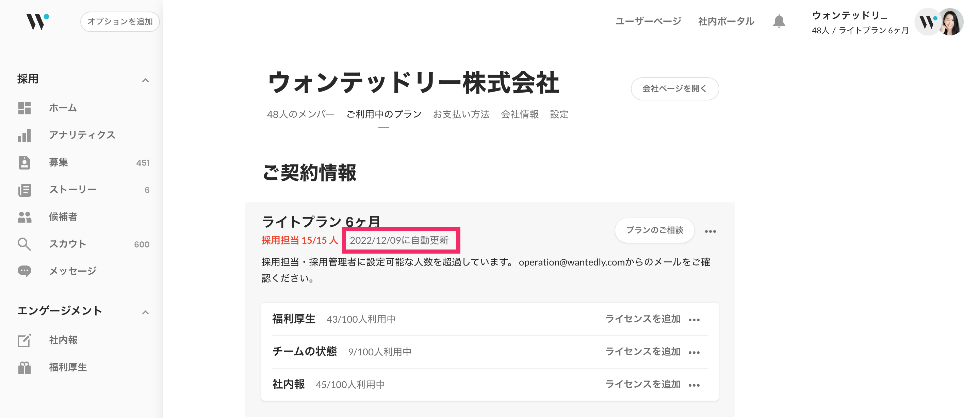Image resolution: width=980 pixels, height=418 pixels.
Task: Click the Wantedly W logo
Action: pos(37,21)
